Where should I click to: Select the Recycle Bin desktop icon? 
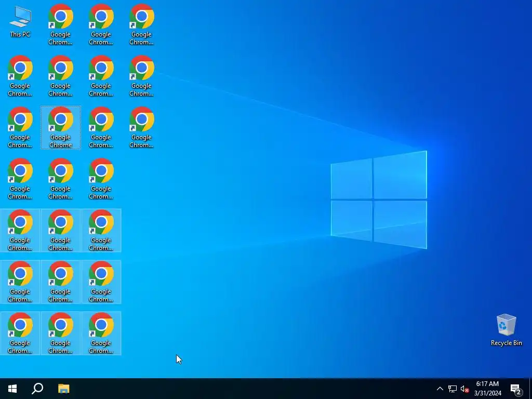pyautogui.click(x=506, y=330)
